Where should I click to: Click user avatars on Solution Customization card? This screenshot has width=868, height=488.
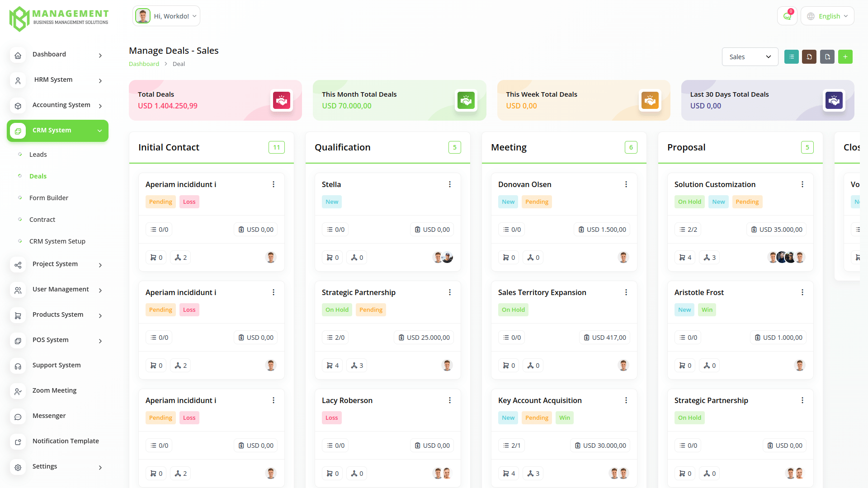pyautogui.click(x=786, y=258)
